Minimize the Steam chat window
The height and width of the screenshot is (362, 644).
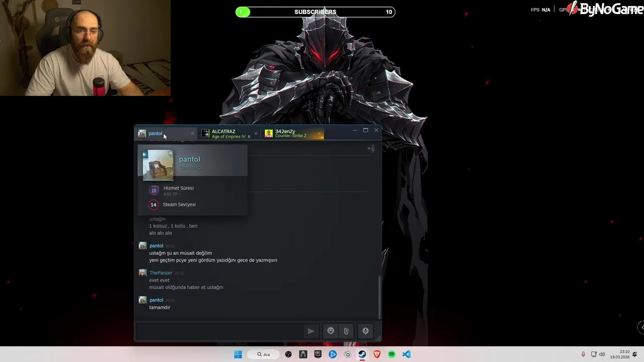pos(355,130)
